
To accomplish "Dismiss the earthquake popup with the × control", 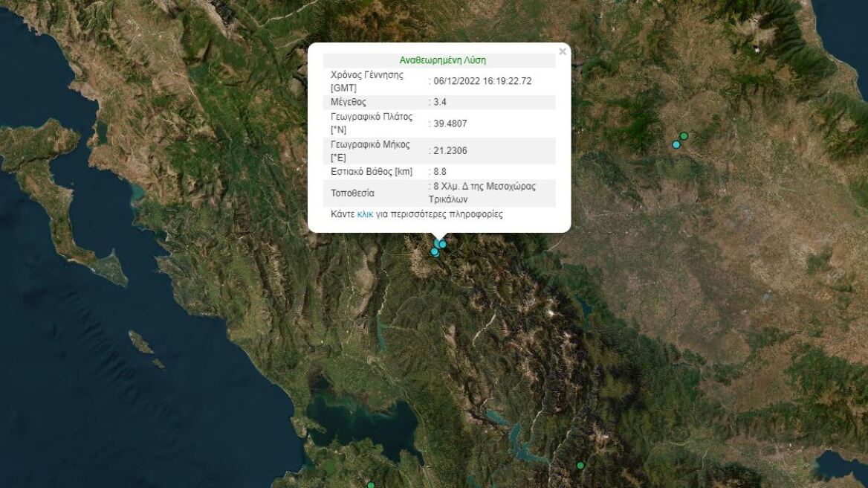I will pyautogui.click(x=563, y=51).
